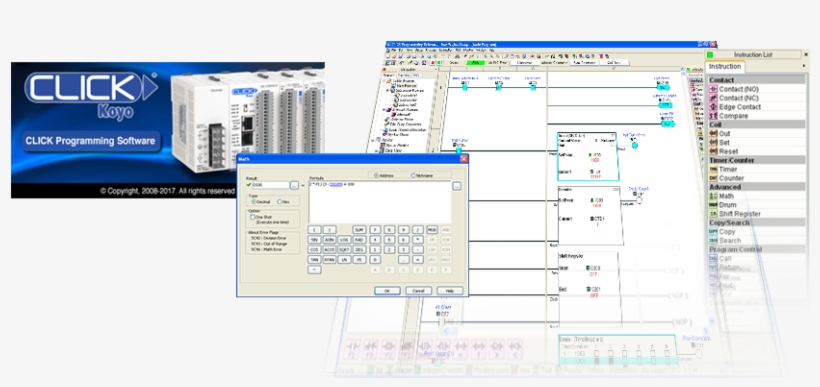Insert SIN function in formula
Screen dimensions: 820x387
(x=314, y=240)
